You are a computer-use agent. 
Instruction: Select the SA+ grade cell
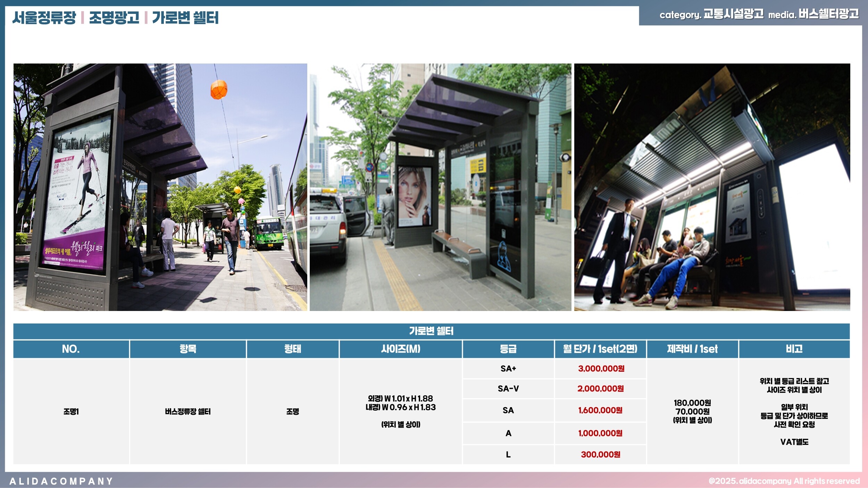coord(508,369)
